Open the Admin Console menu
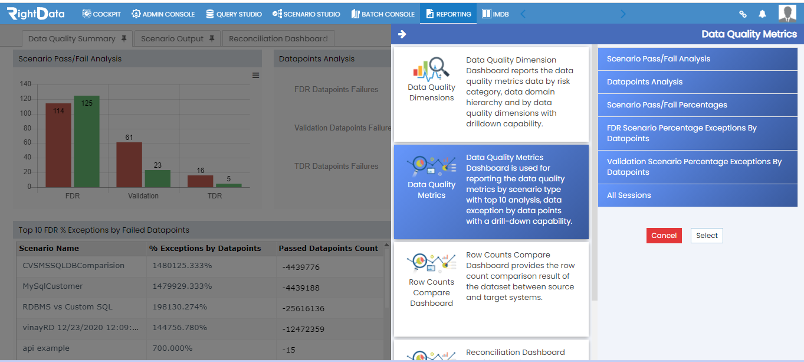The image size is (804, 362). [163, 14]
